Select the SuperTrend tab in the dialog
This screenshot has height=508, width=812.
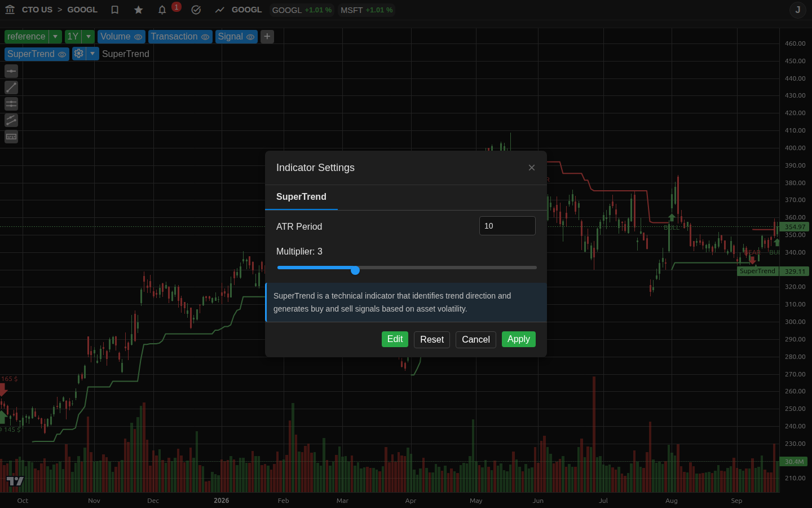(301, 197)
